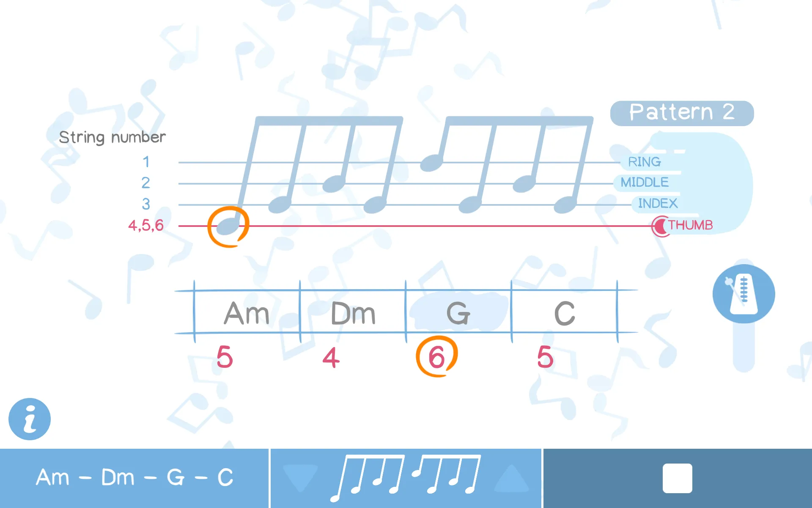The image size is (812, 508).
Task: Click the information icon bottom left
Action: click(29, 419)
